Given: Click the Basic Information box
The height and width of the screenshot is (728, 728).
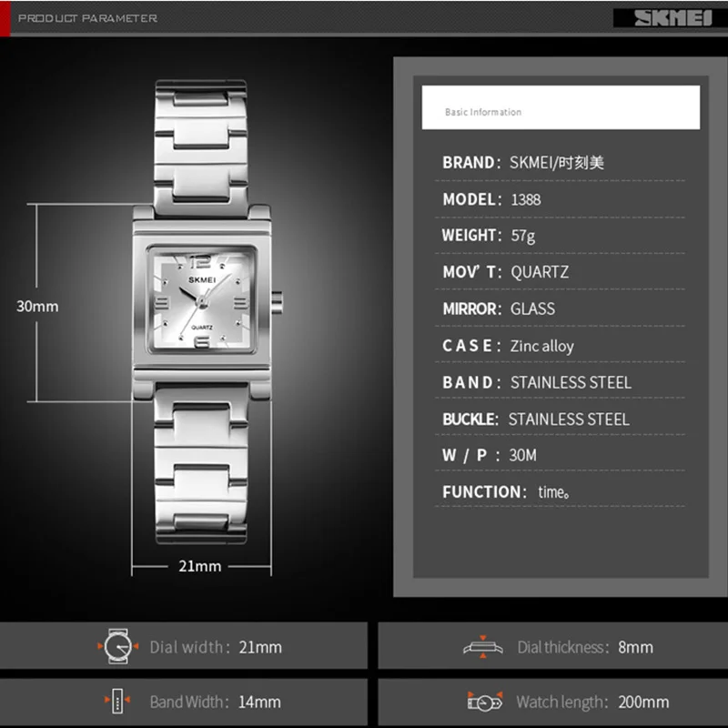Looking at the screenshot, I should click(561, 107).
